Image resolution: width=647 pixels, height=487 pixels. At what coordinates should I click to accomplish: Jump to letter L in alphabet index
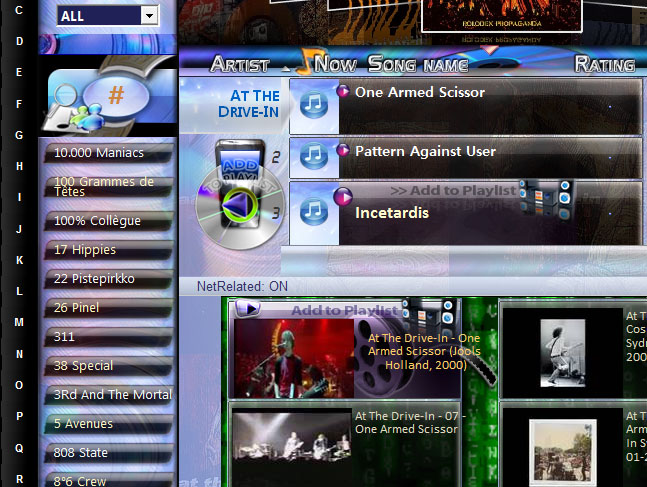(x=19, y=291)
